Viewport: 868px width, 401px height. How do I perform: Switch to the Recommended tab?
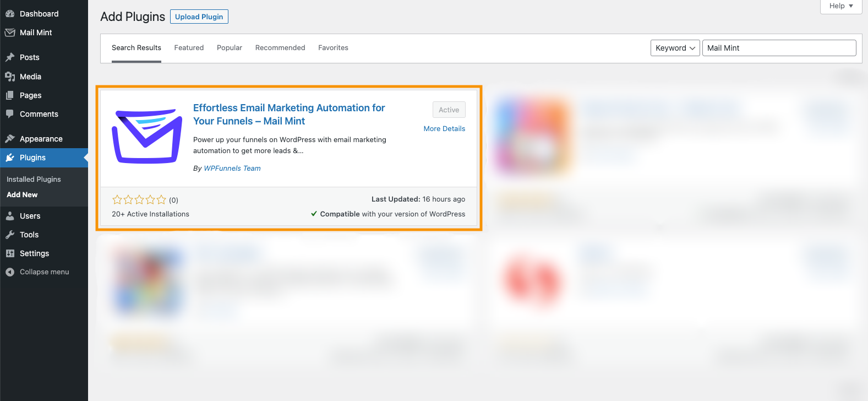pos(280,48)
